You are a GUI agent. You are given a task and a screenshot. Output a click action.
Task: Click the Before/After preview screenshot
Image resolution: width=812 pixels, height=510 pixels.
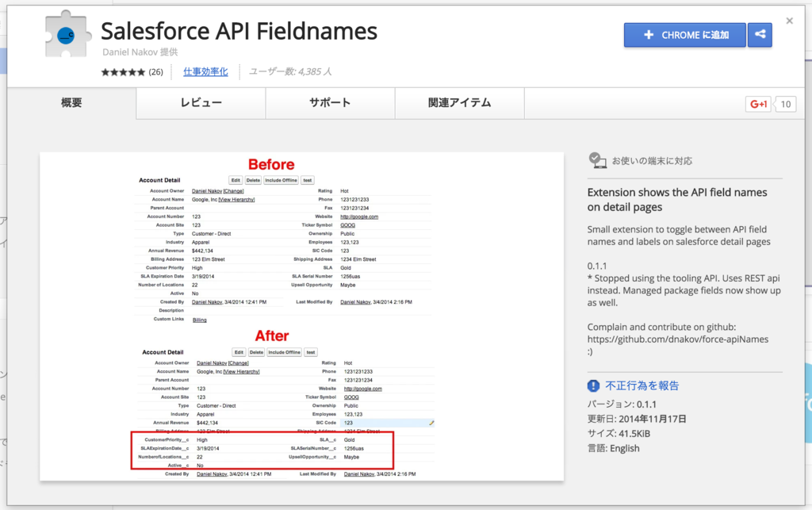point(302,316)
